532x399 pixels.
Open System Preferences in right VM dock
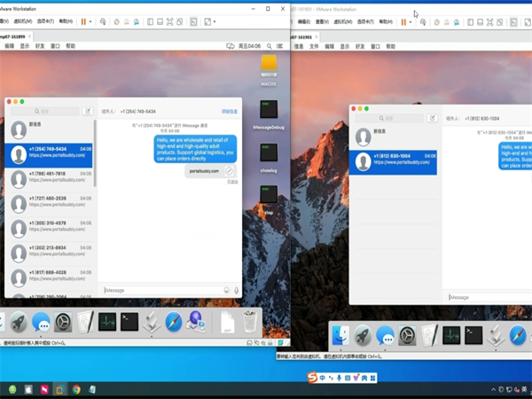(x=407, y=336)
